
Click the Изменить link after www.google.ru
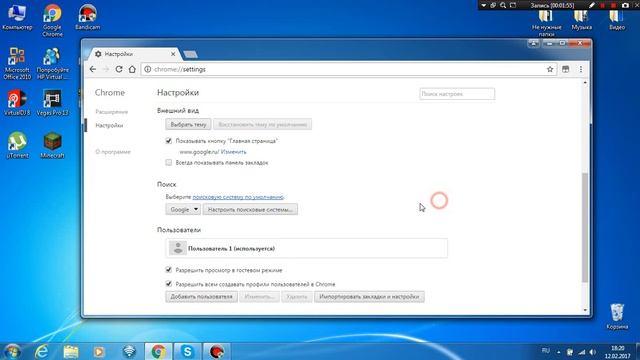click(x=233, y=152)
